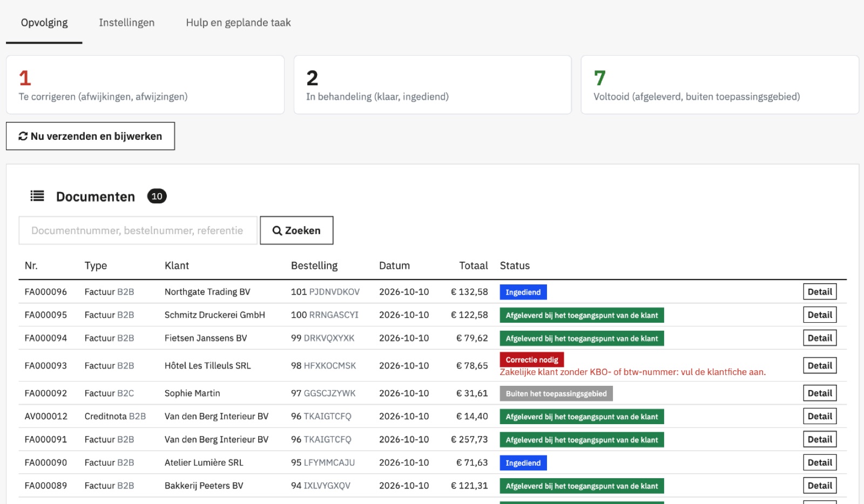The image size is (864, 504).
Task: Open Detail for invoice FA000092
Action: coord(820,393)
